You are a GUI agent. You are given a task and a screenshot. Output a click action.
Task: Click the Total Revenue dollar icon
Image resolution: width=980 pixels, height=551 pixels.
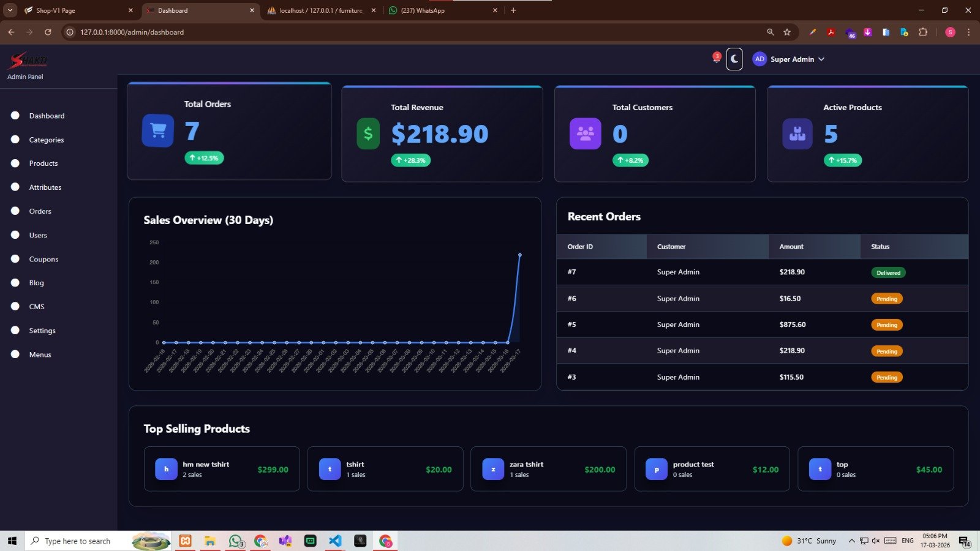[368, 133]
